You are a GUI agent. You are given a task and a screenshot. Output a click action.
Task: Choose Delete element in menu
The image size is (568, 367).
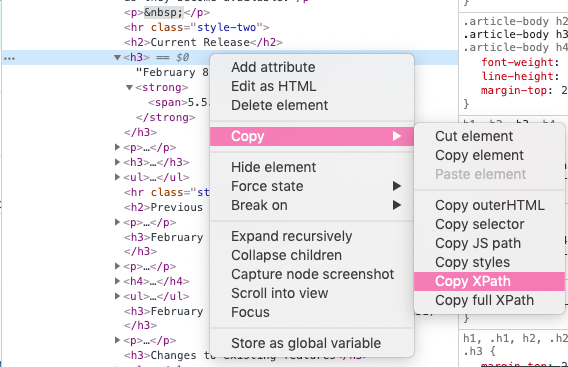[312, 105]
